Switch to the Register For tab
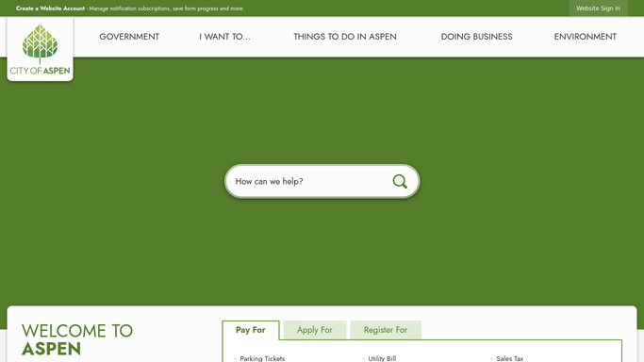 click(386, 330)
